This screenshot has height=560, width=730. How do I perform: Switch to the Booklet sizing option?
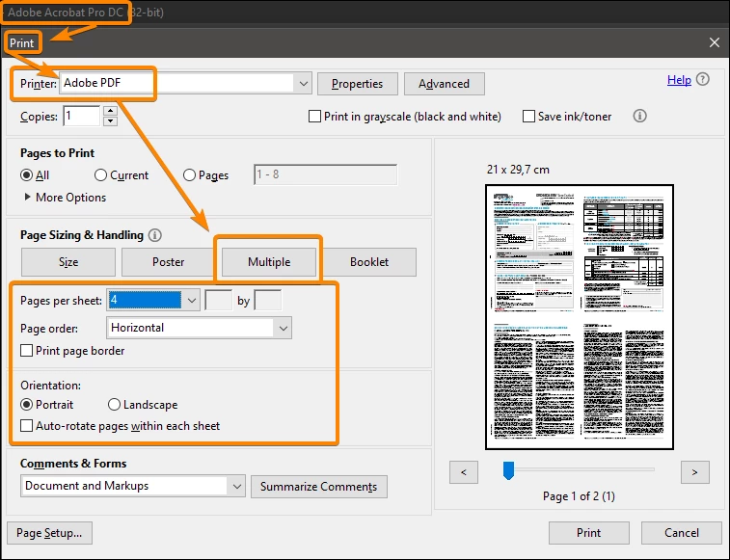[369, 262]
